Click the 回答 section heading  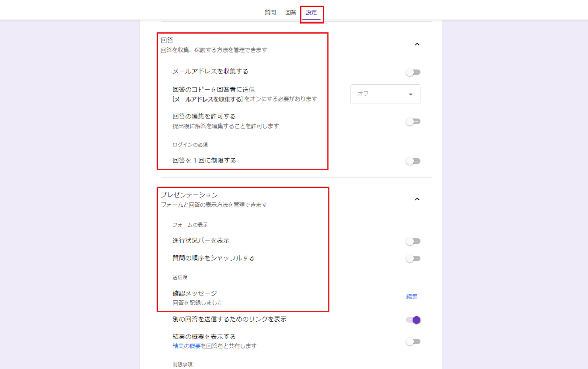tap(167, 40)
